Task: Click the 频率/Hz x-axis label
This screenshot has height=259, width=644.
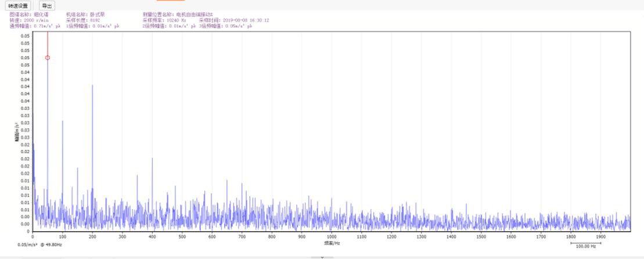Action: (x=332, y=242)
